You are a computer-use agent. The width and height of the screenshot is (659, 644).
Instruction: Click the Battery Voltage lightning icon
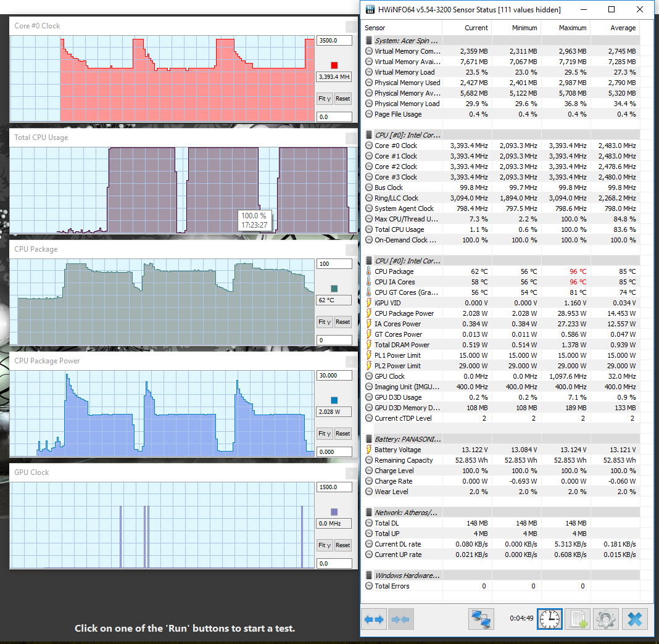pos(369,450)
